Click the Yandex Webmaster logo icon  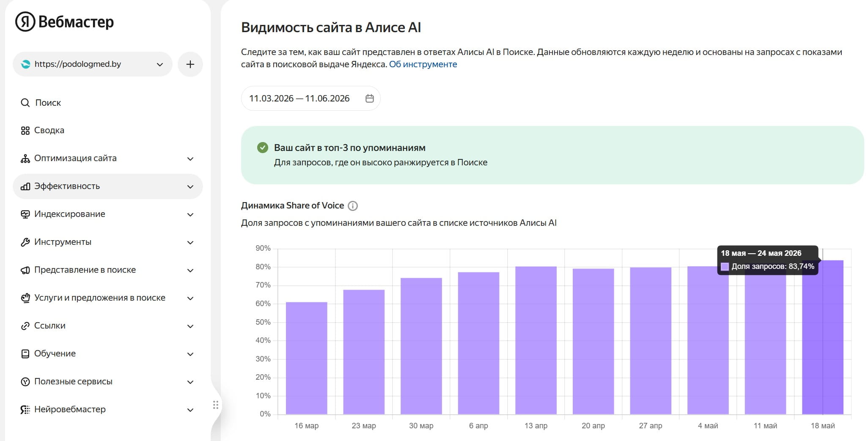tap(25, 22)
